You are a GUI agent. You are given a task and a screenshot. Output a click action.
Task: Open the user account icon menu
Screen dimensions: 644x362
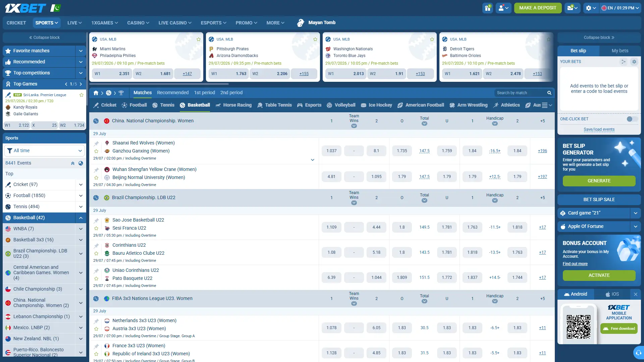(x=503, y=8)
